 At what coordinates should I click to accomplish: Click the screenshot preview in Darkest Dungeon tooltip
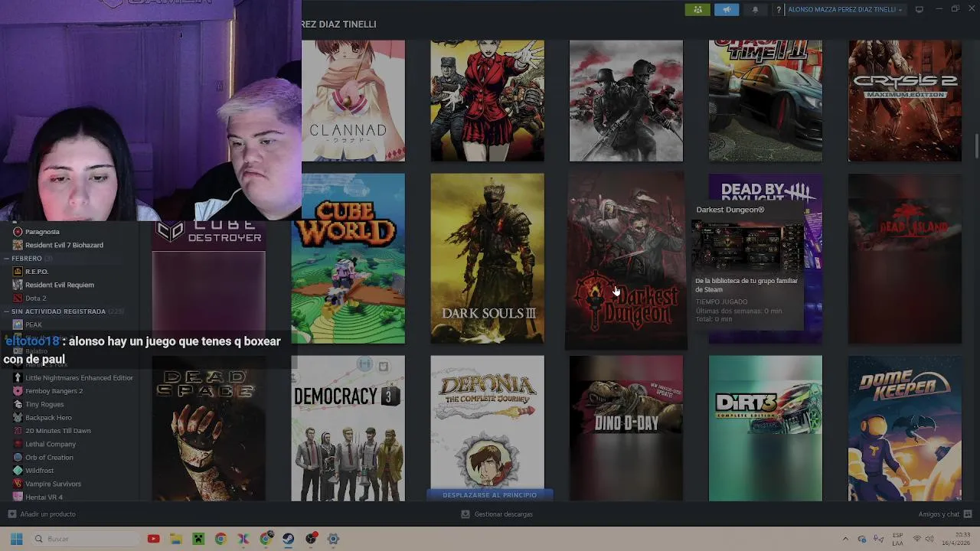coord(746,246)
